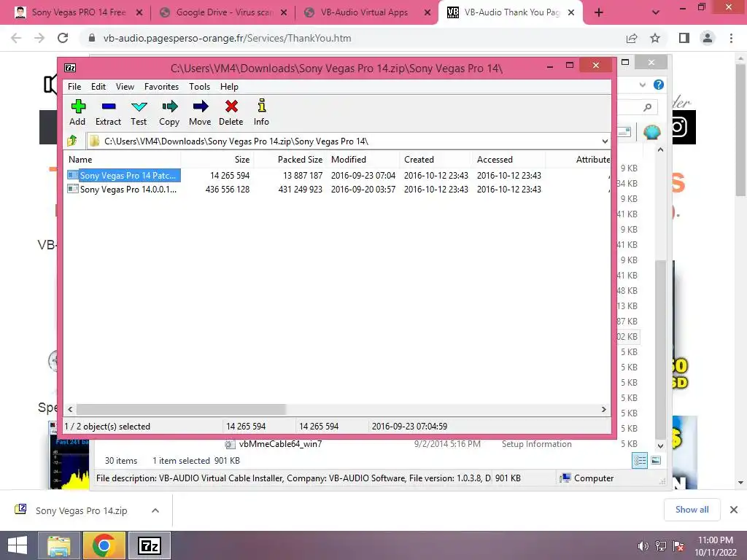Open the Chrome tab search chevron
Viewport: 747px width, 560px height.
point(656,13)
